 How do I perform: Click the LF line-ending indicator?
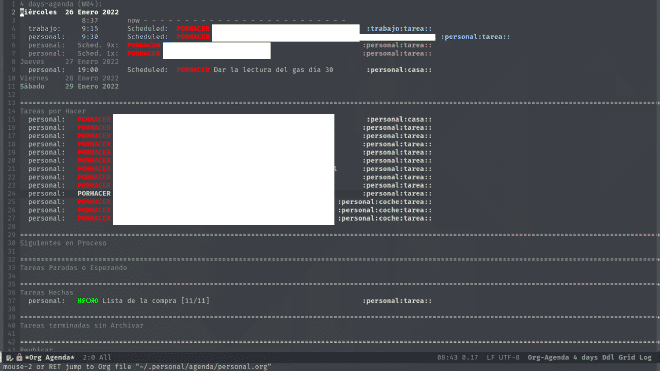(x=490, y=358)
